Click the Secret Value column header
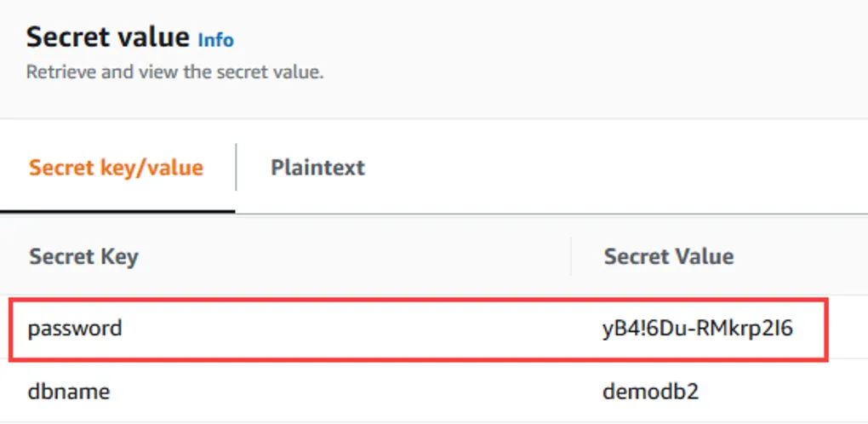This screenshot has width=868, height=424. [x=668, y=256]
